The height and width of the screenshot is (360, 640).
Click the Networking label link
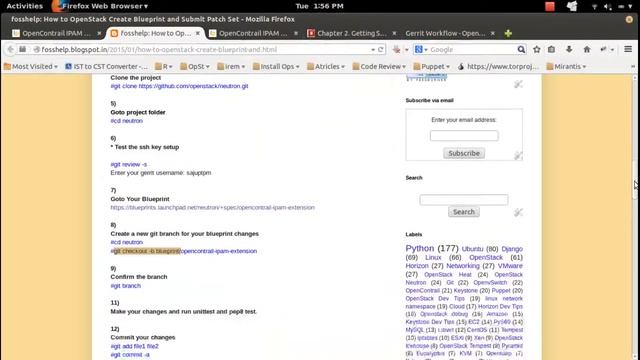tap(463, 266)
